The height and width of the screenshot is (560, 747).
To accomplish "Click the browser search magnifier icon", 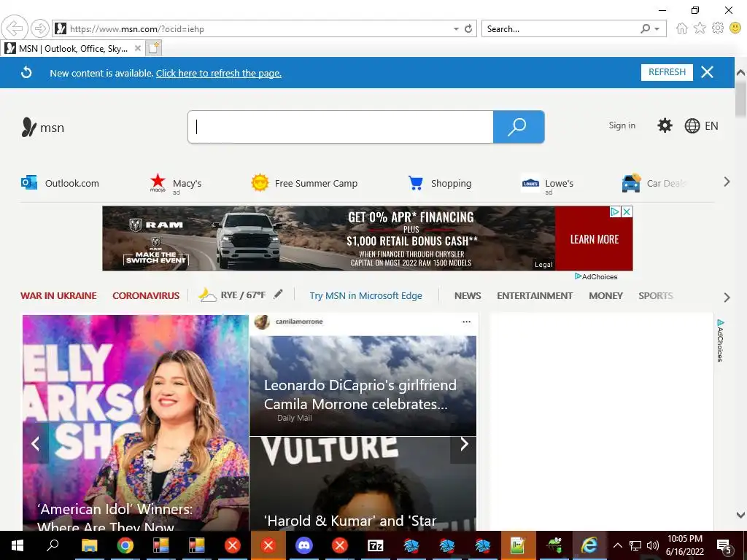I will (x=645, y=28).
